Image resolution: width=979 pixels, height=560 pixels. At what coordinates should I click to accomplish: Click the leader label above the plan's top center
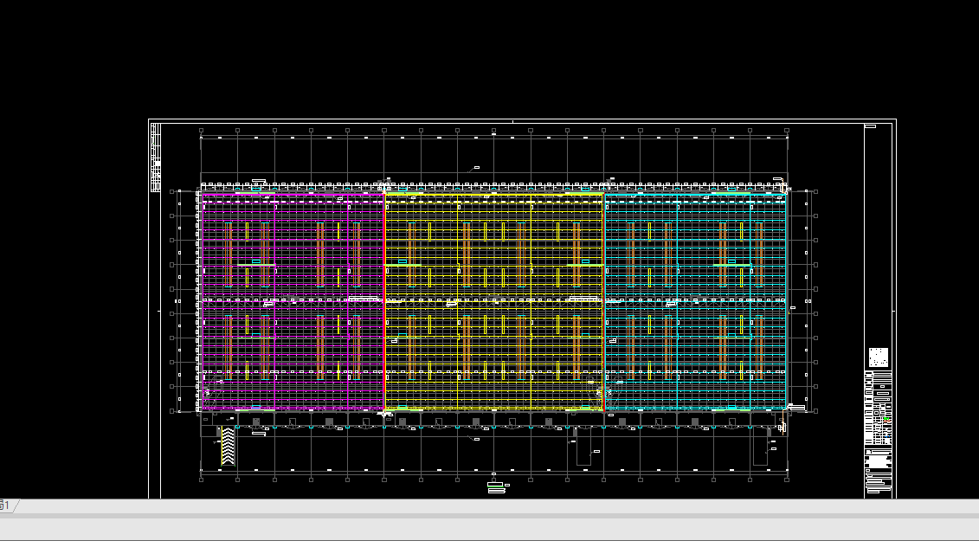(x=475, y=168)
